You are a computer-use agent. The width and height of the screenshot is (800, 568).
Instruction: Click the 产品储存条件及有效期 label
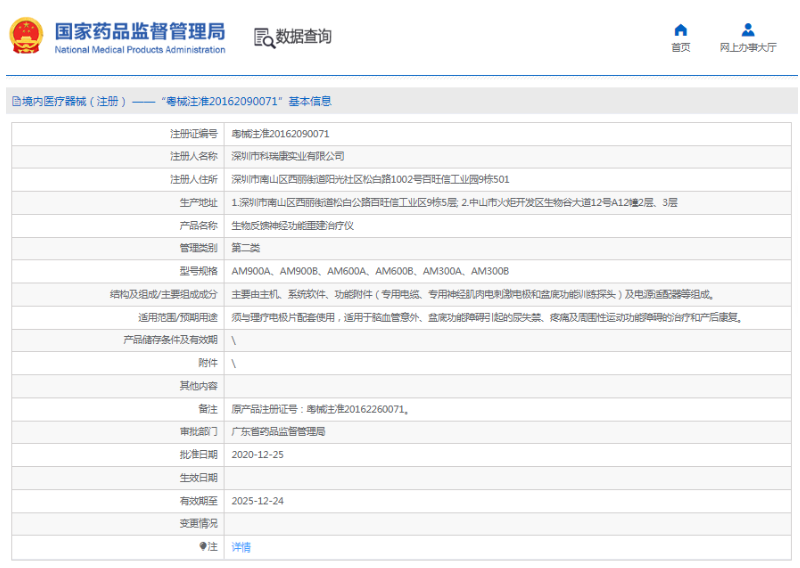170,340
